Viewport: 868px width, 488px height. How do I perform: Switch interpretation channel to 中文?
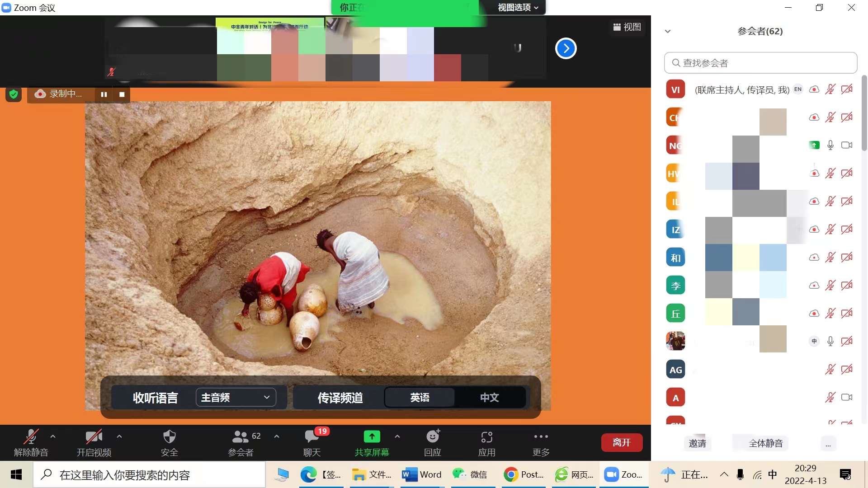click(489, 398)
